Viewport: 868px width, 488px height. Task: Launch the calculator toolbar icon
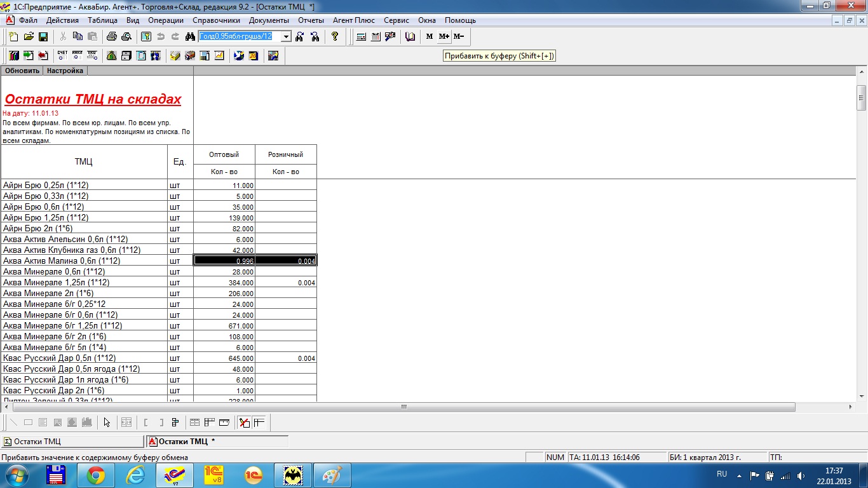[x=361, y=37]
